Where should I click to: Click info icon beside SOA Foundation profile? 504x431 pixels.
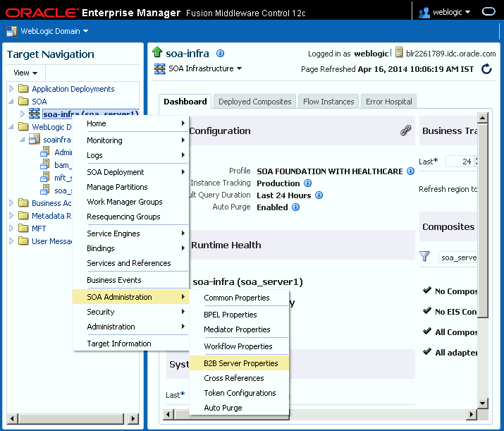(x=410, y=171)
